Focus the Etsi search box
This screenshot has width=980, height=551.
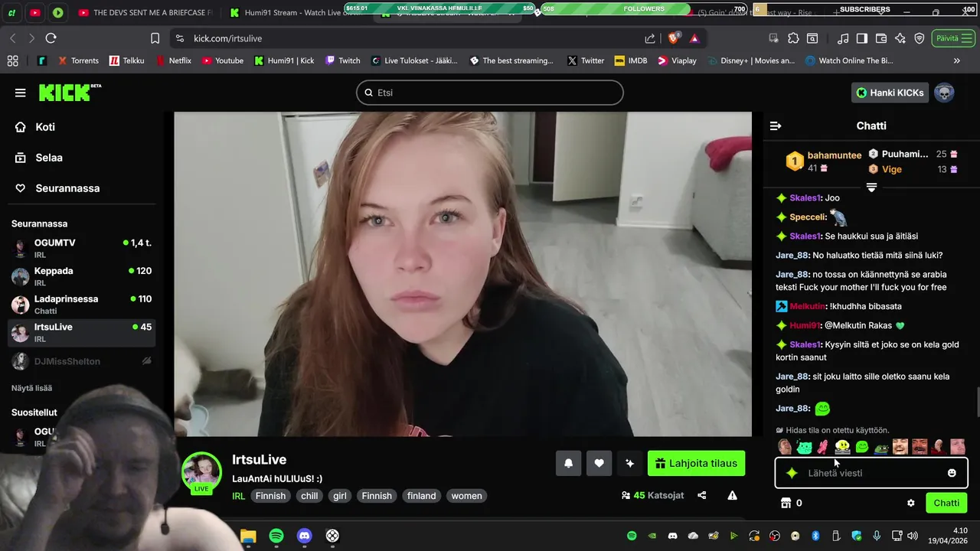[490, 93]
